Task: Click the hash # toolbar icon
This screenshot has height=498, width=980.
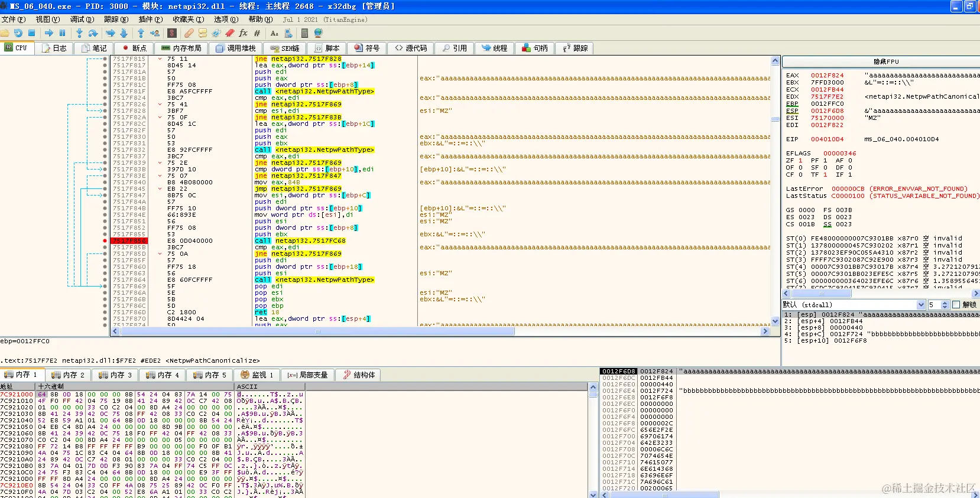Action: (x=257, y=33)
